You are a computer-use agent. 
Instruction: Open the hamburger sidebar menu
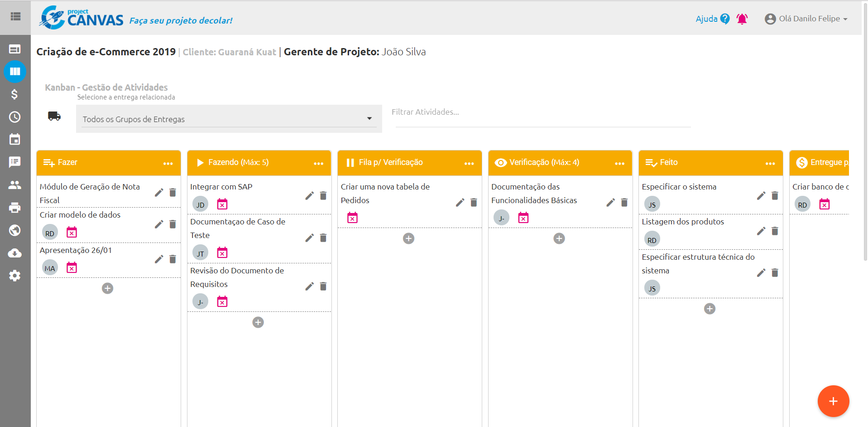tap(15, 17)
